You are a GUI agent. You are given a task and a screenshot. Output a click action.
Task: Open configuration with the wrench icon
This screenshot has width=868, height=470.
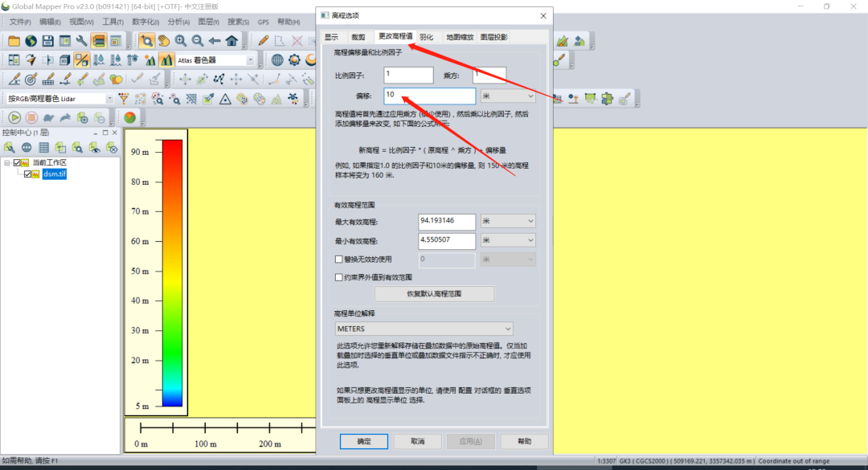click(81, 41)
